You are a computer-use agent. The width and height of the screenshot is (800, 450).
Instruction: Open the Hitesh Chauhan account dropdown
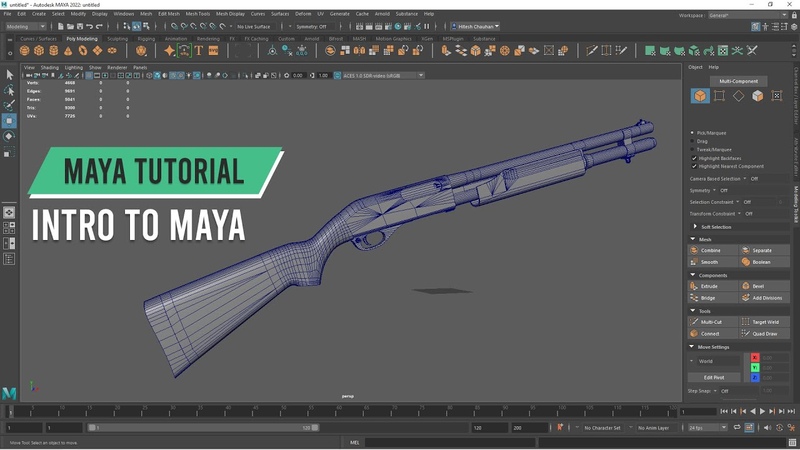[x=475, y=27]
